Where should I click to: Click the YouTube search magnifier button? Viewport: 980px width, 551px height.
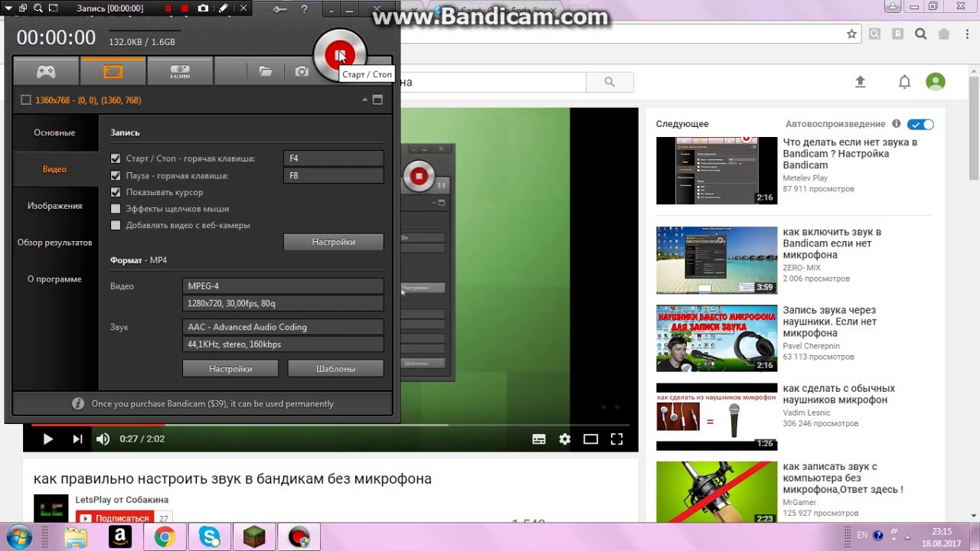pyautogui.click(x=609, y=82)
